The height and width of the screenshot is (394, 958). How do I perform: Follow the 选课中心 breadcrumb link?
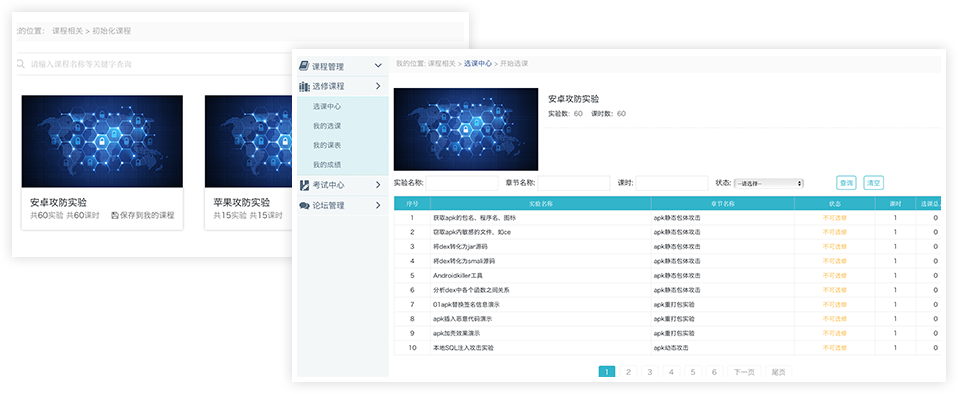coord(478,63)
